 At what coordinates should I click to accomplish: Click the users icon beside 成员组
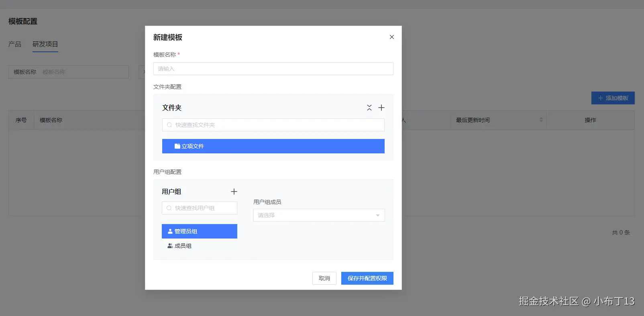170,246
